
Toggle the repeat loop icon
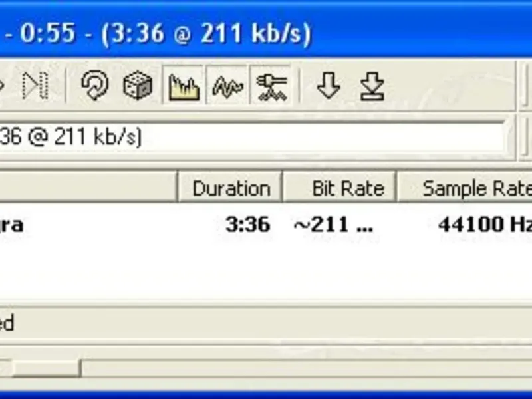tap(94, 85)
